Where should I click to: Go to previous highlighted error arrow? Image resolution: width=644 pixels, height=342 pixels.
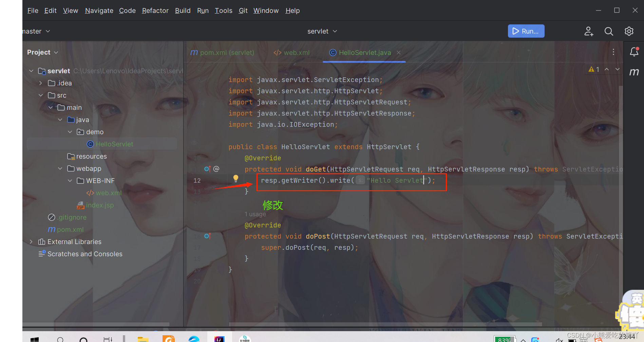point(607,69)
